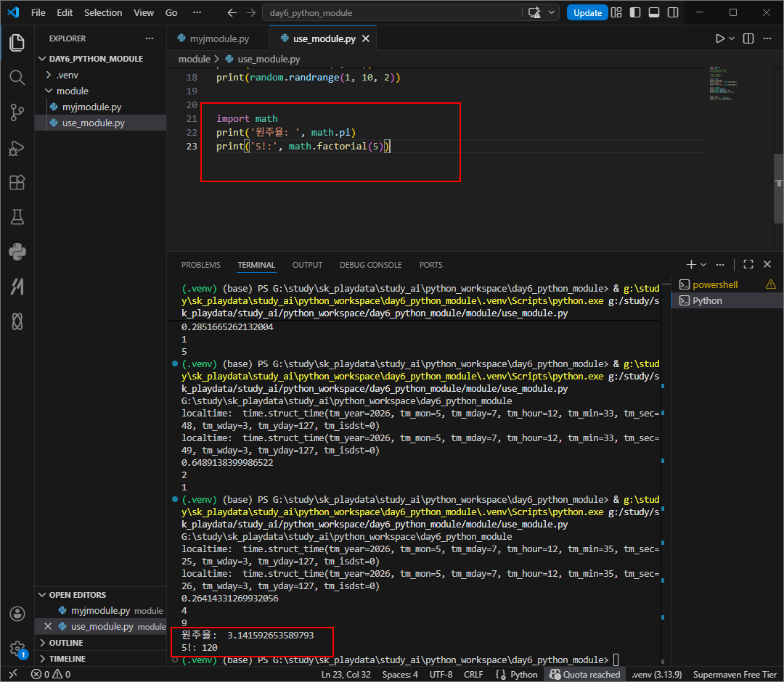Open the new terminal launch profile dropdown
The height and width of the screenshot is (682, 784).
[x=703, y=264]
